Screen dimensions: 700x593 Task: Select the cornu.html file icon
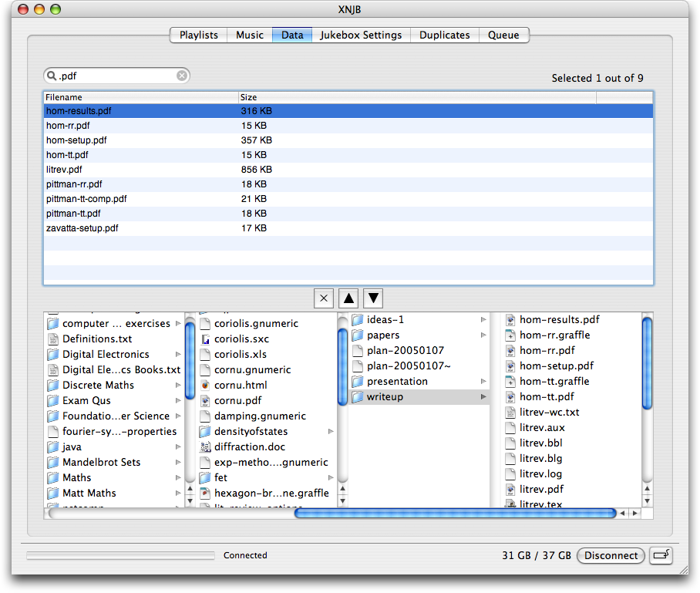point(206,385)
